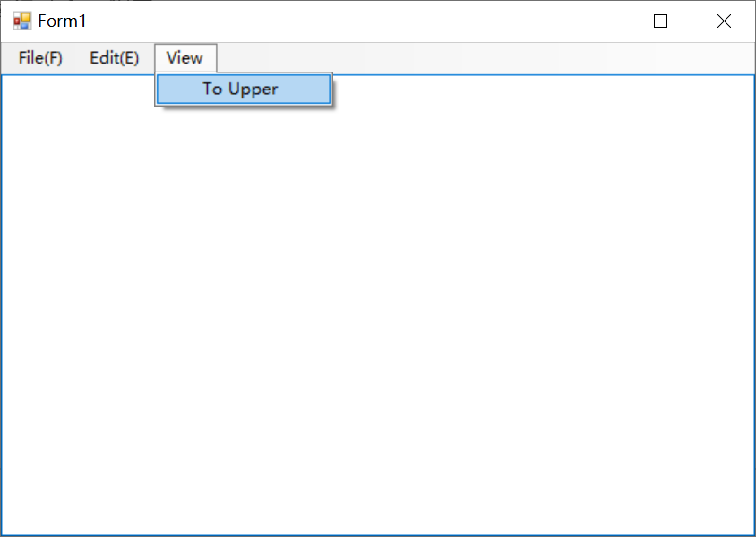
Task: Minimize the Form1 window
Action: (598, 21)
